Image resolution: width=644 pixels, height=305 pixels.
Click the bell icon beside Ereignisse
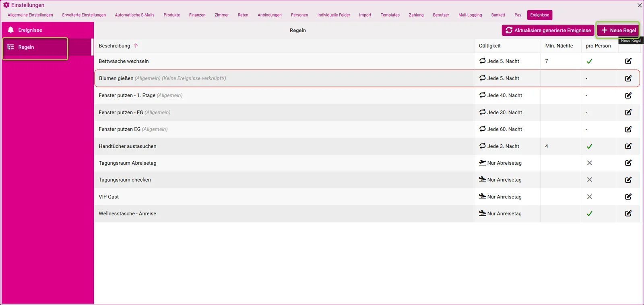tap(11, 30)
